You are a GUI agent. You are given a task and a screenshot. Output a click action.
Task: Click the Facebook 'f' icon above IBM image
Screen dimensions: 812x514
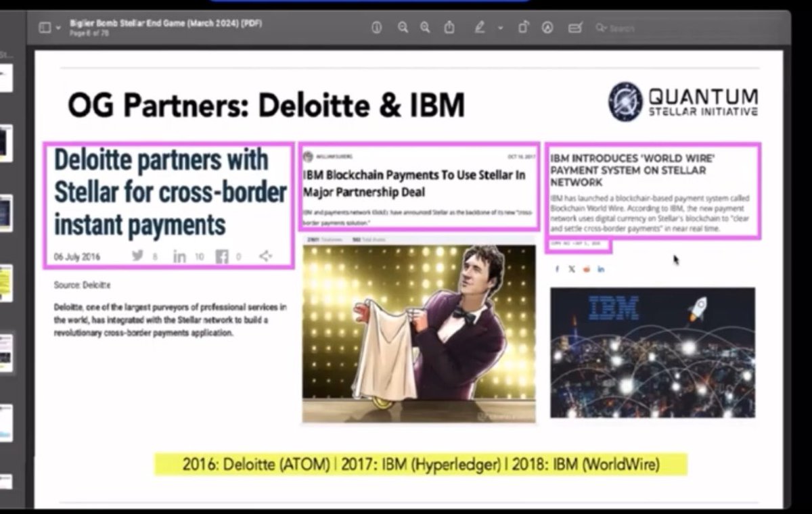[x=557, y=269]
